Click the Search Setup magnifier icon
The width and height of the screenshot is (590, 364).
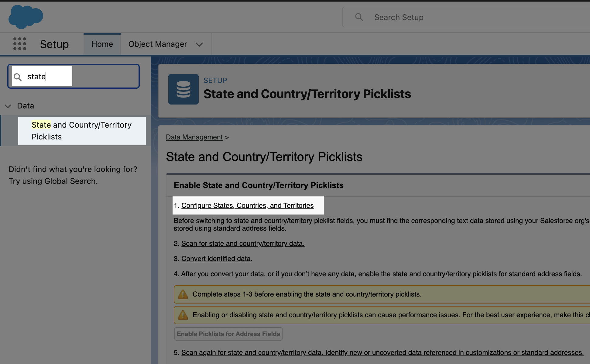point(359,17)
